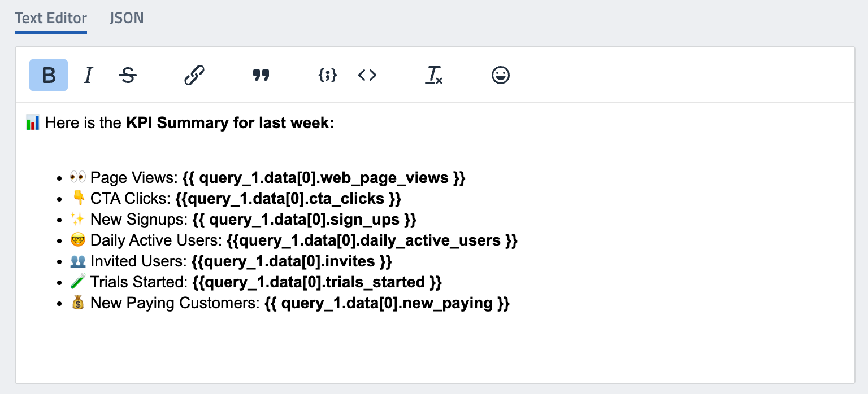Place cursor in Page Views bullet line
Viewport: 868px width, 394px height.
133,178
